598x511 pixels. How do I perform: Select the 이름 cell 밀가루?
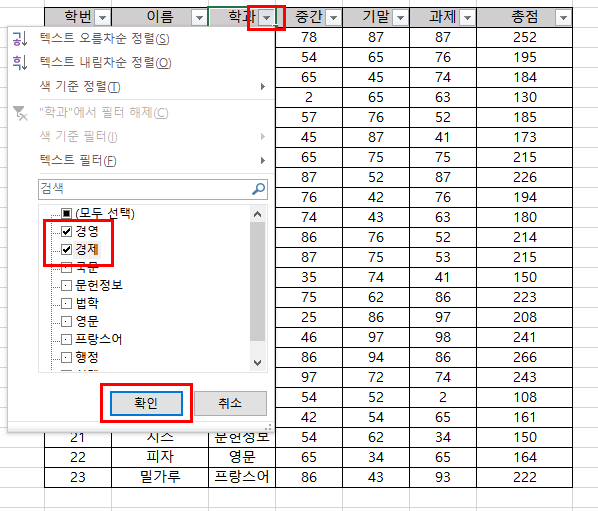click(x=160, y=477)
